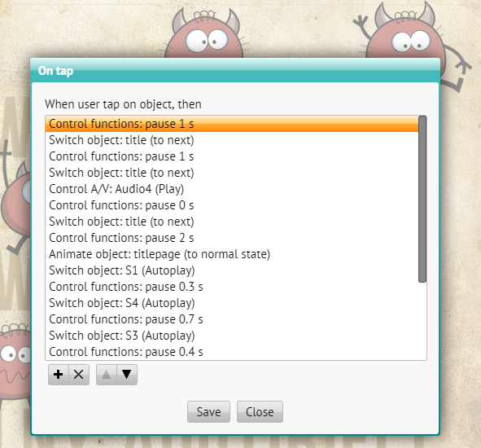
Task: Select 'Control functions: pause 2 s' entry
Action: click(x=232, y=238)
